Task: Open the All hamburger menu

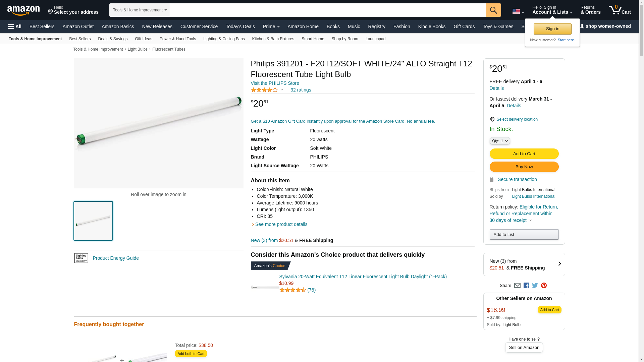Action: click(15, 26)
